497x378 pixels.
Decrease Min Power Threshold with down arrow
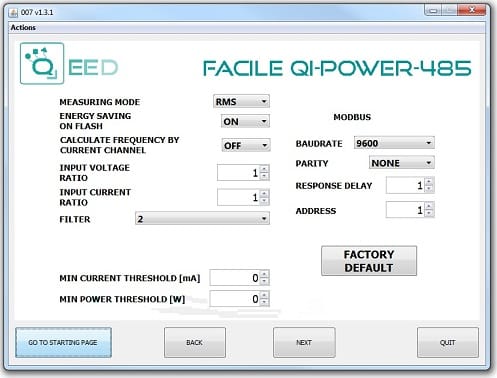click(x=264, y=302)
